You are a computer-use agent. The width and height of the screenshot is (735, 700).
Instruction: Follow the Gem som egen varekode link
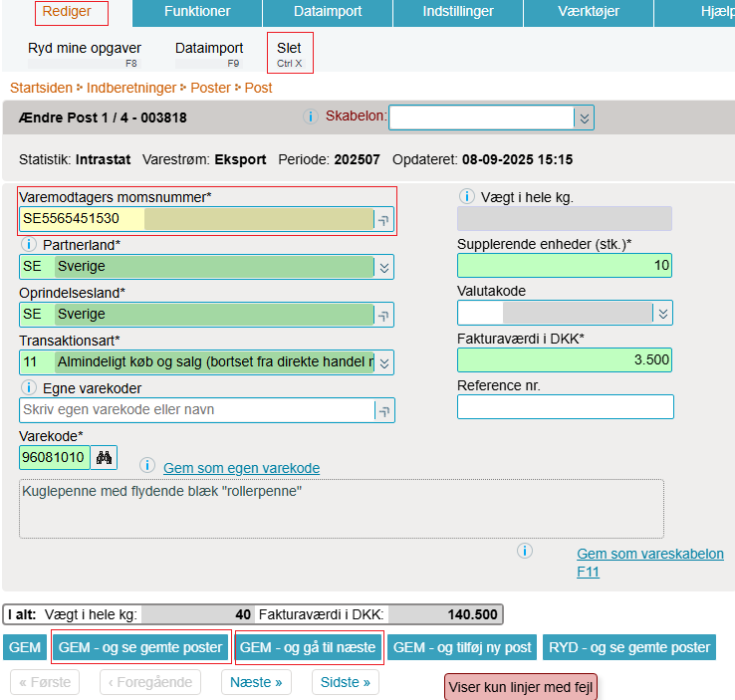pyautogui.click(x=241, y=468)
